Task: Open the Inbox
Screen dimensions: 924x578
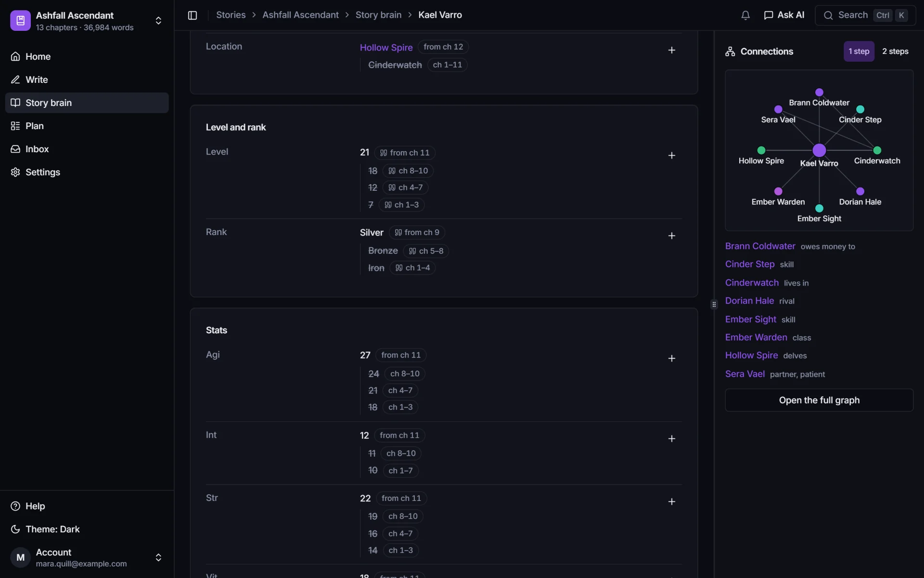Action: pyautogui.click(x=87, y=149)
